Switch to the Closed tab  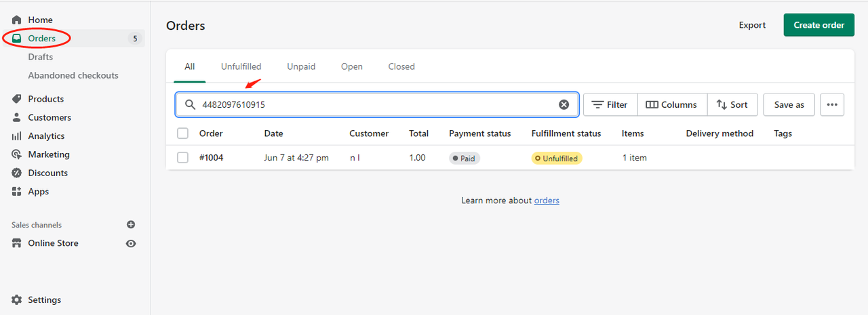click(401, 66)
